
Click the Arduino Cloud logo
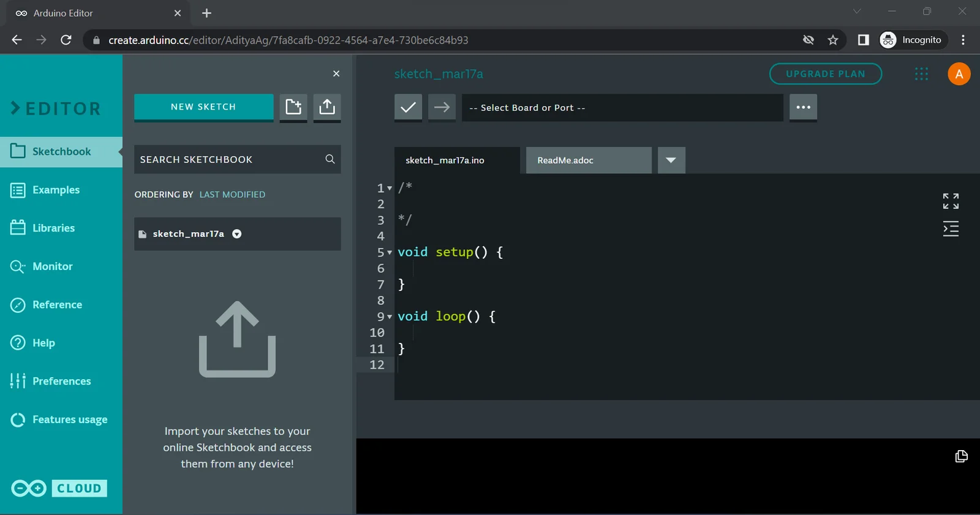(59, 488)
